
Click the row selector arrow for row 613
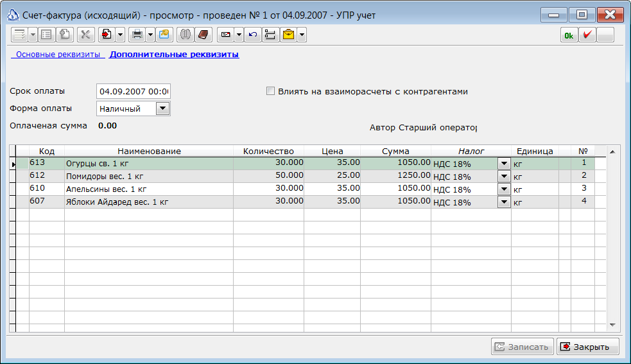pos(13,164)
